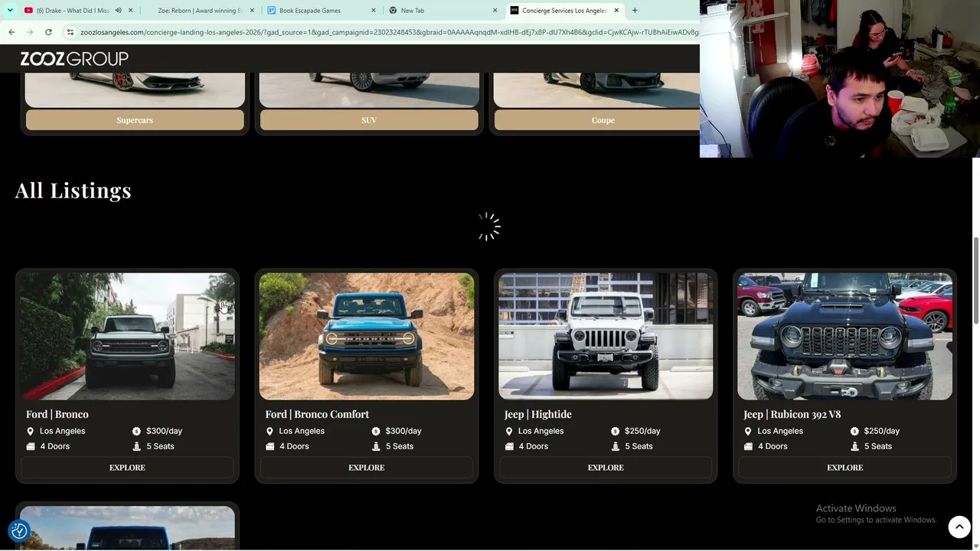Close the Concierge Services Los Angeles tab
This screenshot has height=551, width=980.
tap(616, 11)
